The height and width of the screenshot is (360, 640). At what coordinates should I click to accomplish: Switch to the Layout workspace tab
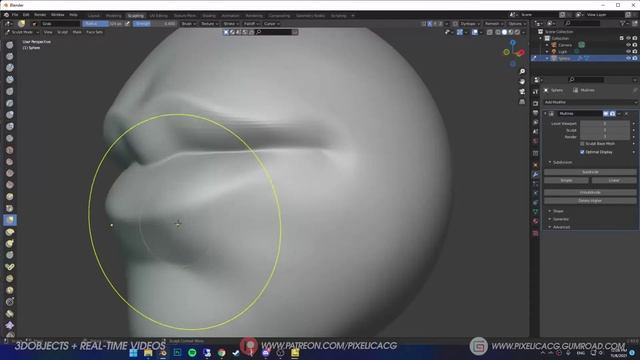tap(93, 16)
